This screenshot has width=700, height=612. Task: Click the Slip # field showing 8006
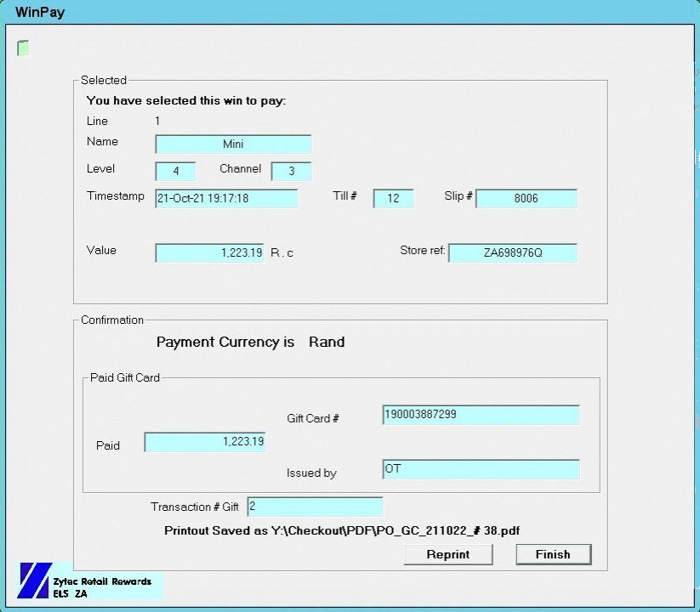click(526, 199)
